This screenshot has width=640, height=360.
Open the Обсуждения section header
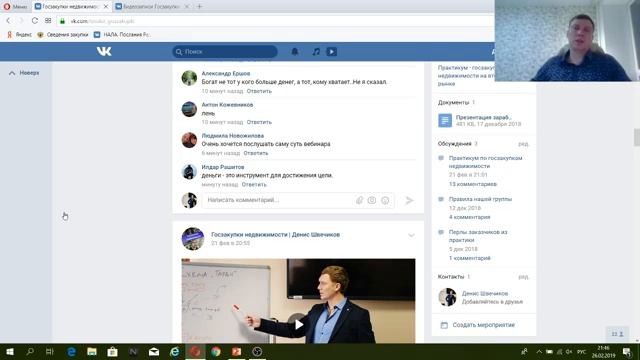pos(455,144)
